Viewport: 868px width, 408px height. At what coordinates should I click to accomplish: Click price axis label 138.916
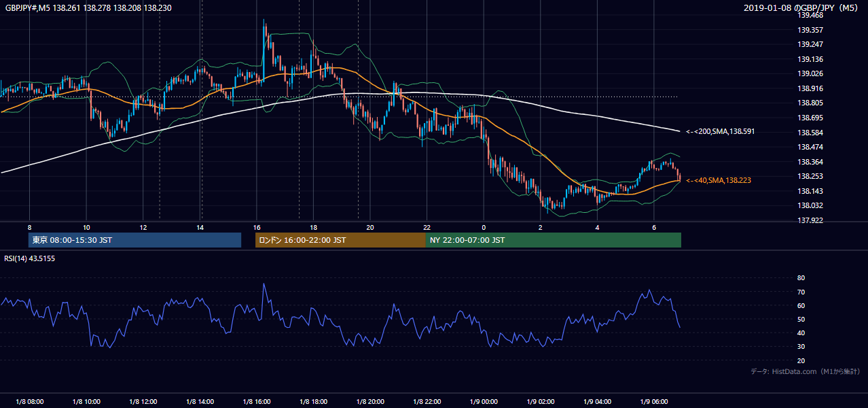pos(810,88)
